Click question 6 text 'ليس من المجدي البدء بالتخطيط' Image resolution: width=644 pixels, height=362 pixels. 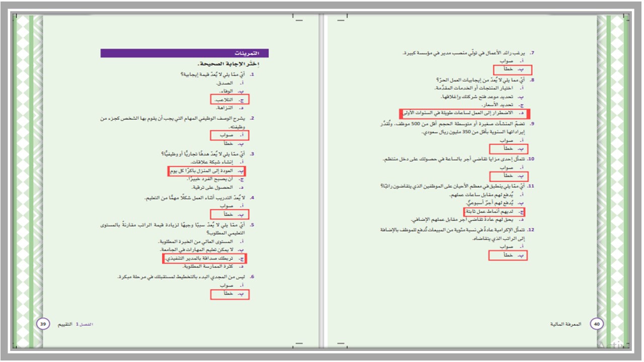coord(182,277)
